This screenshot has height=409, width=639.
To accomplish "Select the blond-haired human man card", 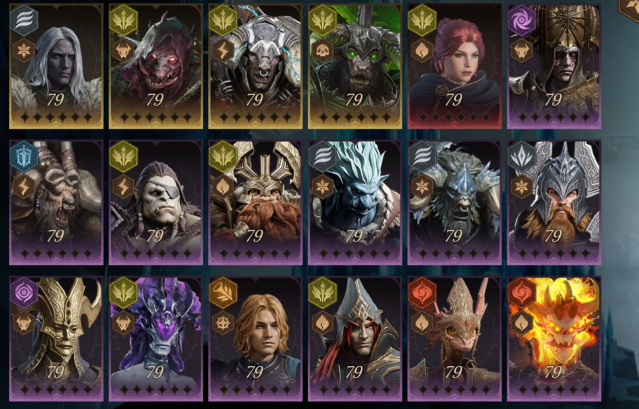I will click(255, 339).
